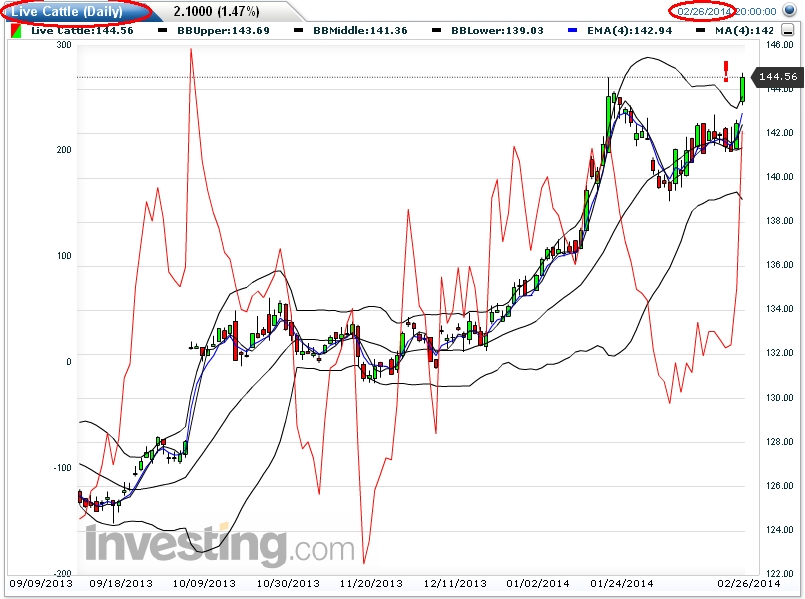The height and width of the screenshot is (599, 805).
Task: Select the BBUpper:143.69 legend entry
Action: 223,31
